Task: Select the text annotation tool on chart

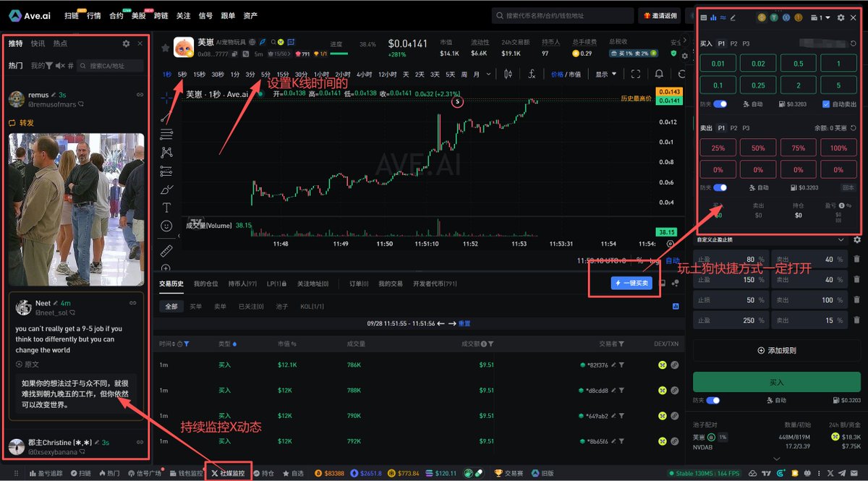Action: 166,208
